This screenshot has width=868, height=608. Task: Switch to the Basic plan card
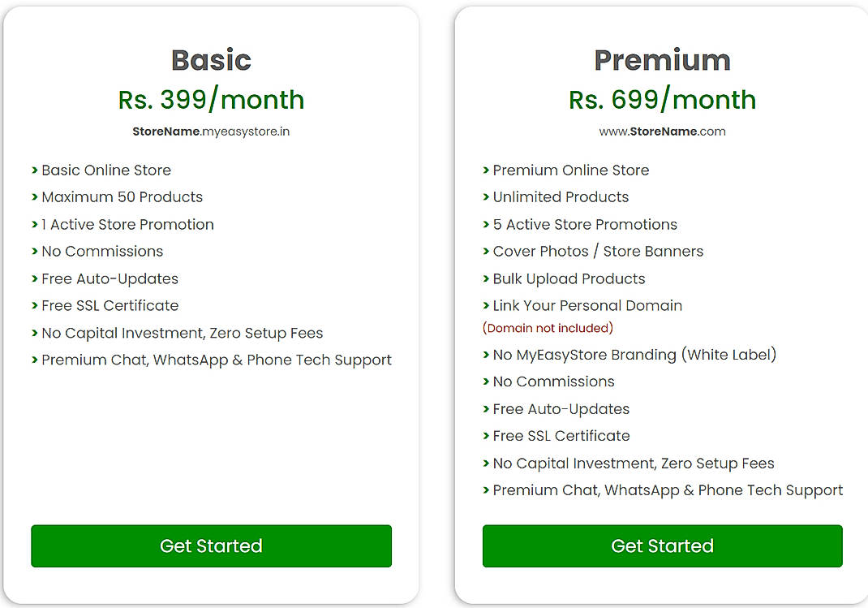(211, 59)
